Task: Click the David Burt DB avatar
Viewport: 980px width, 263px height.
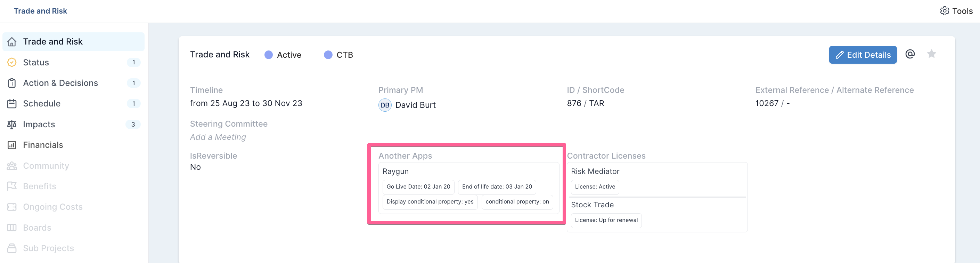Action: click(x=385, y=105)
